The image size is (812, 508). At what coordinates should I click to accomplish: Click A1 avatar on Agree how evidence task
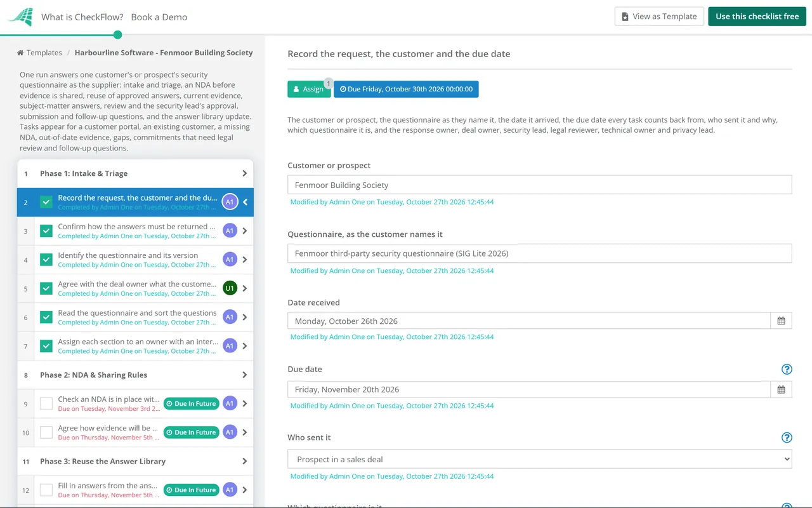pyautogui.click(x=230, y=432)
